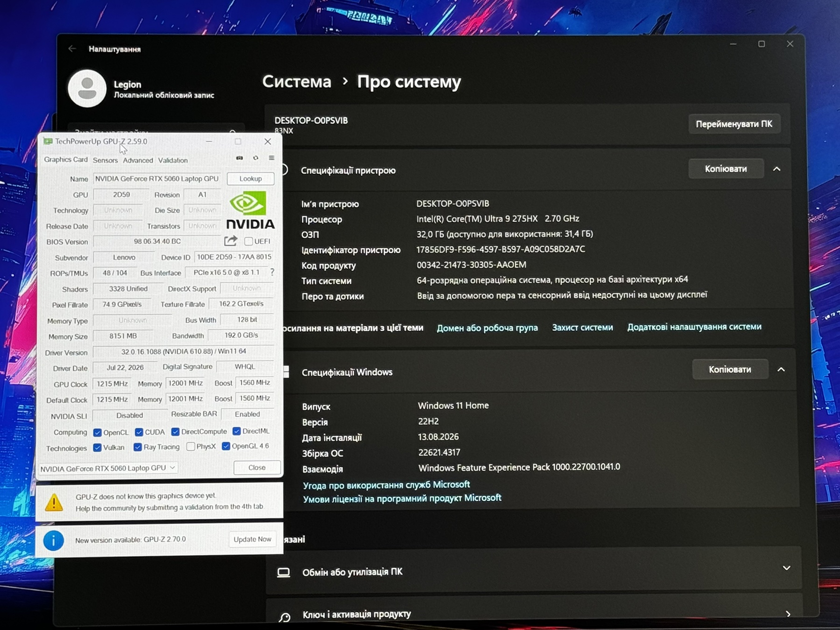The image size is (840, 630).
Task: Click the Перейменувати ПК button
Action: tap(734, 124)
